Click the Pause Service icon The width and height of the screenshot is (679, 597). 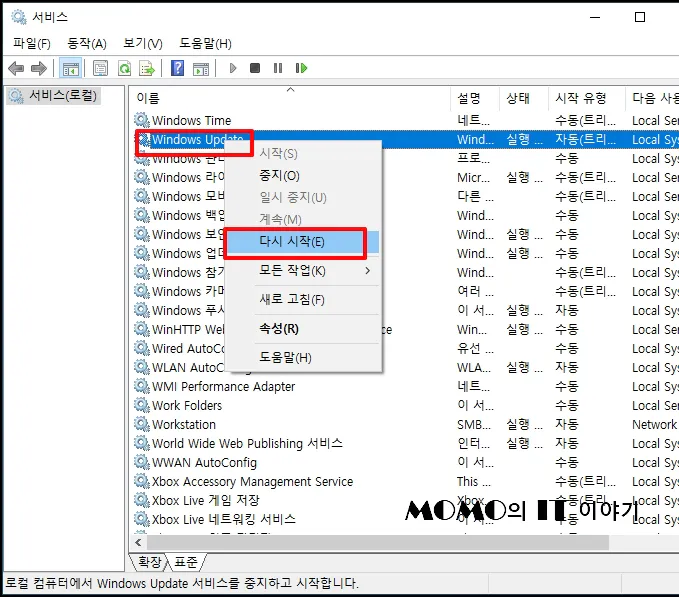click(x=278, y=68)
